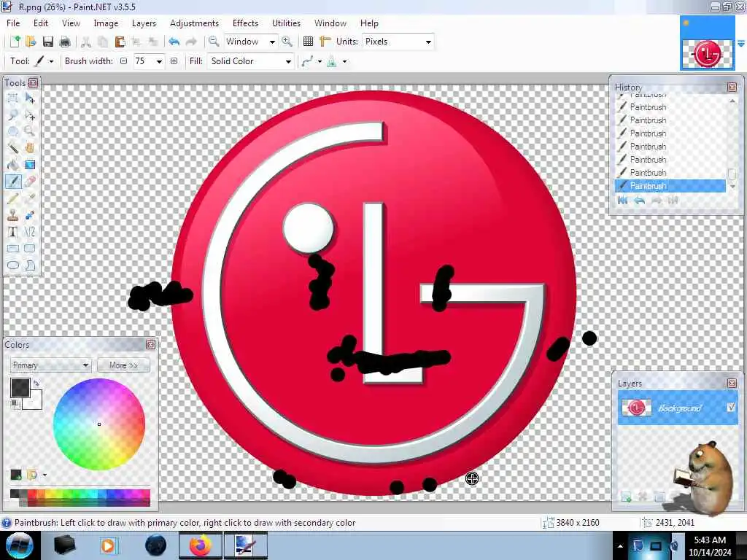Select the Eraser tool
The height and width of the screenshot is (560, 747).
[x=29, y=182]
